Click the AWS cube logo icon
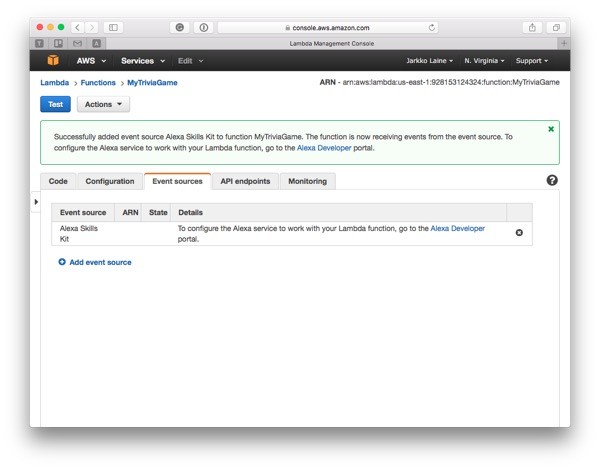 53,60
